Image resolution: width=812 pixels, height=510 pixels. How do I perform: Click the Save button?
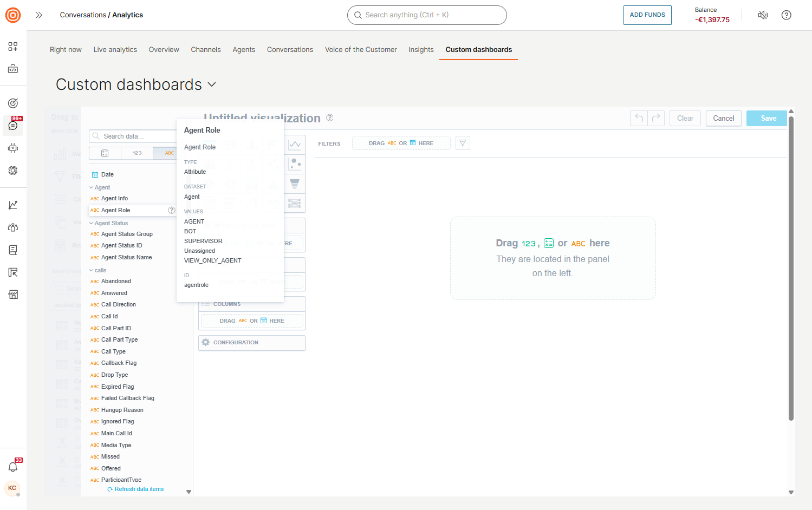point(766,118)
